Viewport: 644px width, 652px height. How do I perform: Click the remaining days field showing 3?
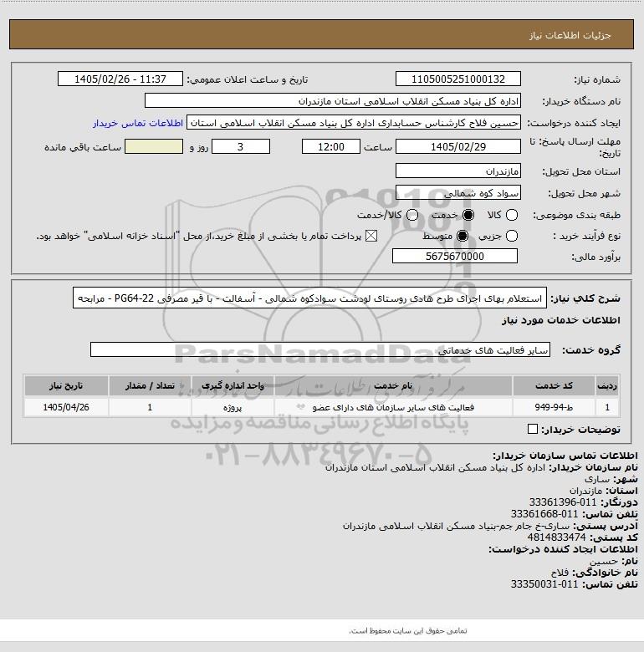(x=241, y=146)
